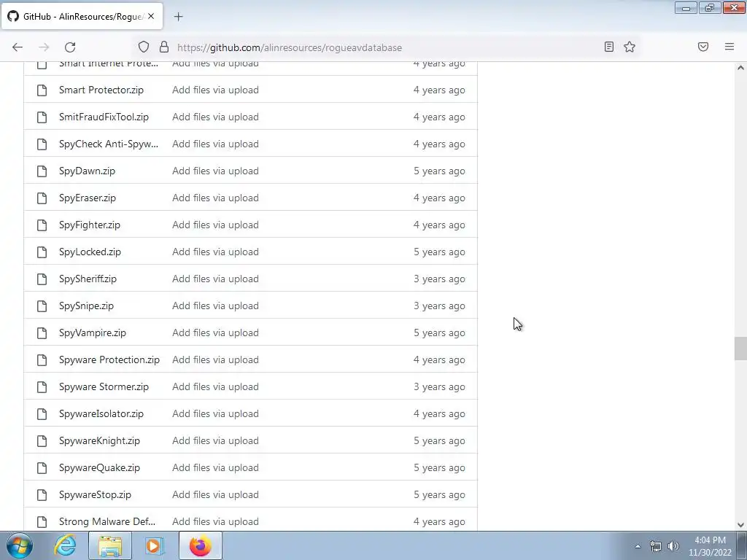This screenshot has width=747, height=560.
Task: Click the scrollbar up arrow
Action: [740, 68]
